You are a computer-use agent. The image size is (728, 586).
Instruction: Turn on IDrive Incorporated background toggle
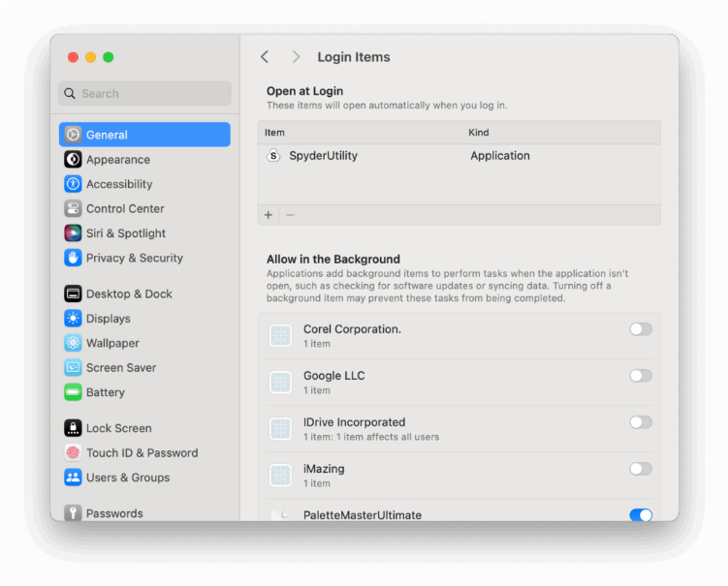click(641, 422)
